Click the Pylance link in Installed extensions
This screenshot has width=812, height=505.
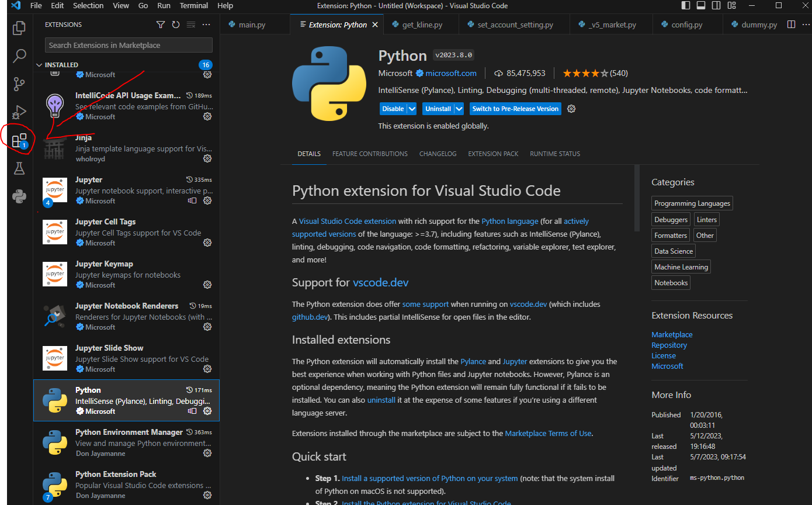(x=473, y=361)
